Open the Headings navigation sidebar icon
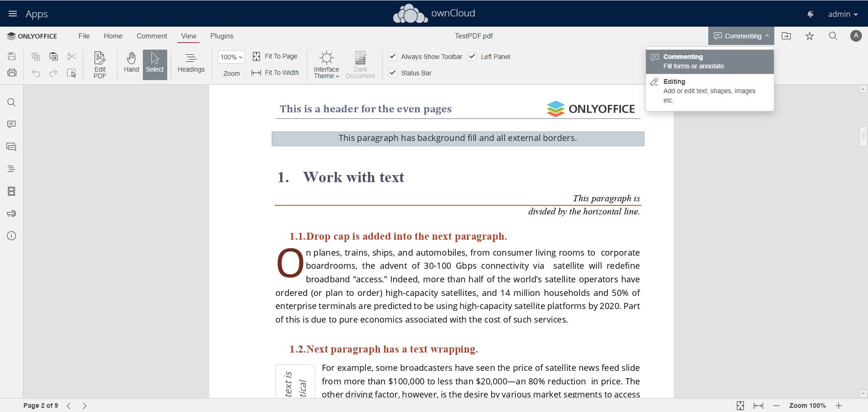 coord(12,169)
